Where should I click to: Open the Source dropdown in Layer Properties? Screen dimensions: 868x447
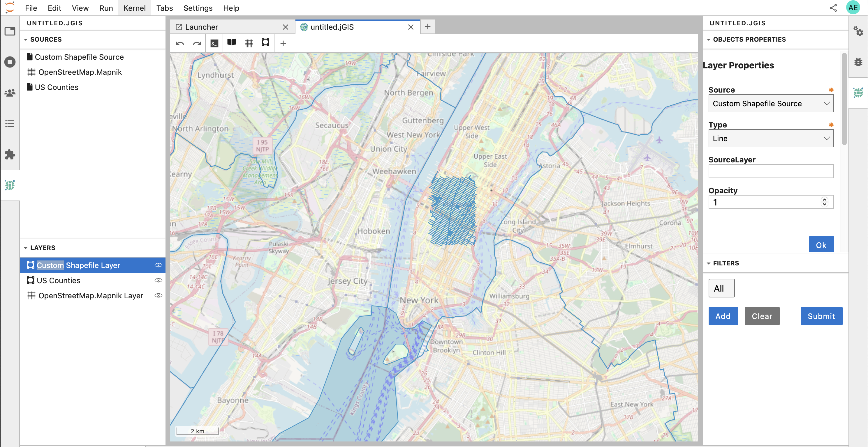pyautogui.click(x=771, y=103)
